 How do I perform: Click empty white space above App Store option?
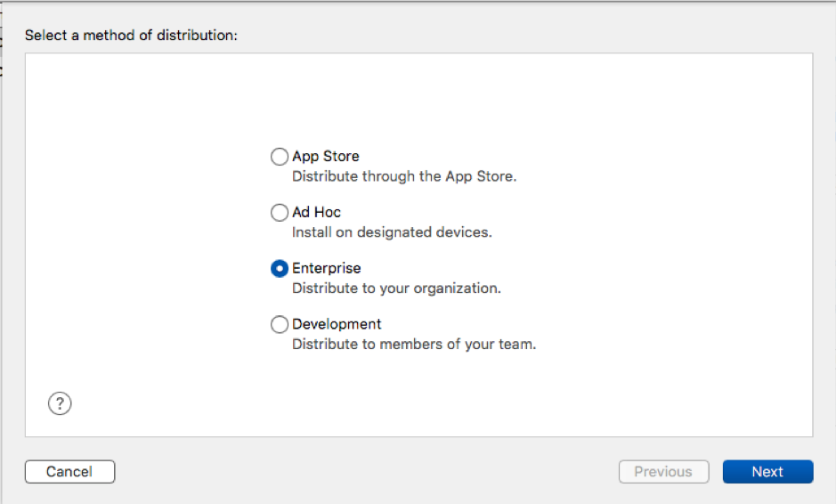tap(418, 98)
